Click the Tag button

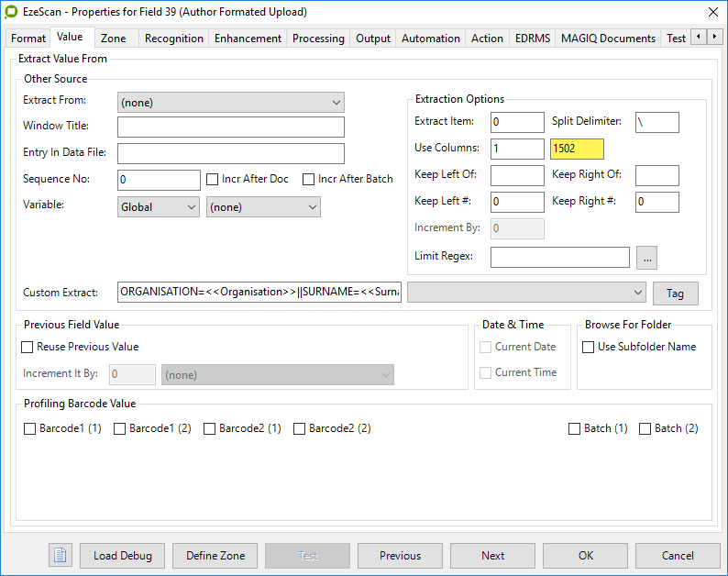click(x=675, y=294)
